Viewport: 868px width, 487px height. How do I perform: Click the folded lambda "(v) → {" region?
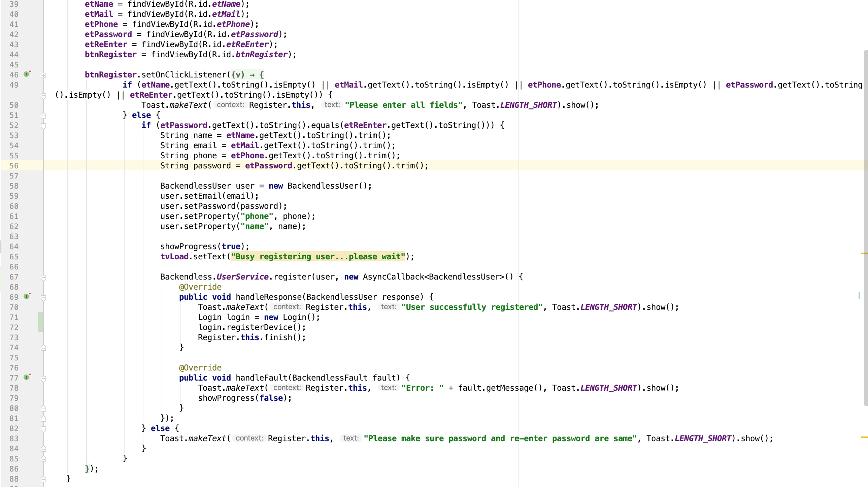coord(248,74)
